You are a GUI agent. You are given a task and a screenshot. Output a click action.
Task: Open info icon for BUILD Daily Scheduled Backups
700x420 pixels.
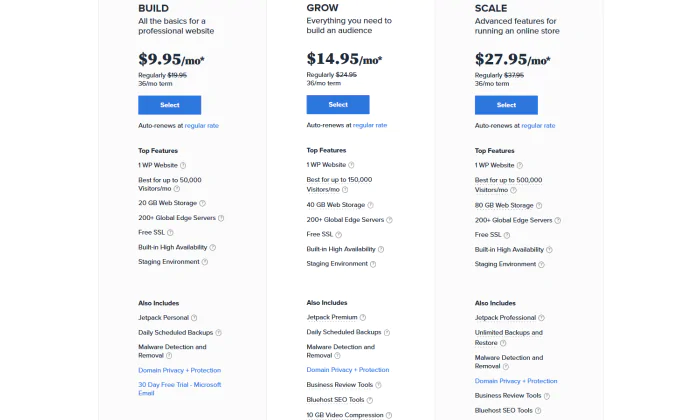coord(218,333)
